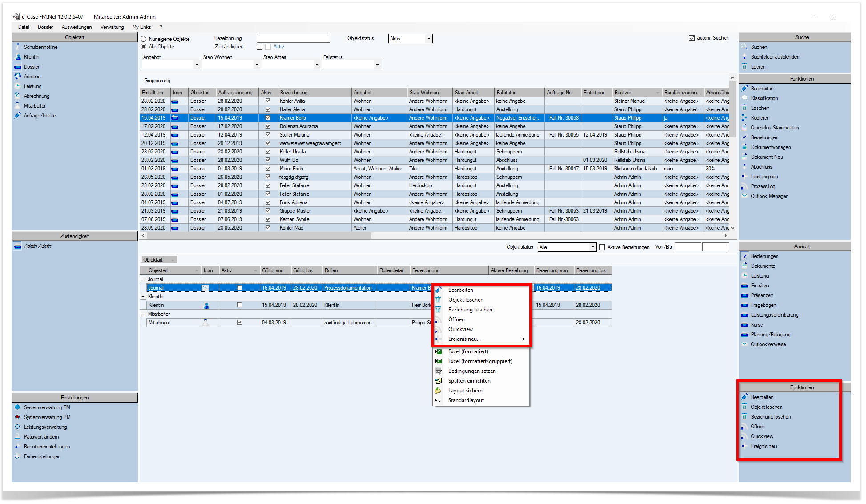Toggle the Aktive Beziehungen checkbox
Screen dimensions: 866x504
602,247
